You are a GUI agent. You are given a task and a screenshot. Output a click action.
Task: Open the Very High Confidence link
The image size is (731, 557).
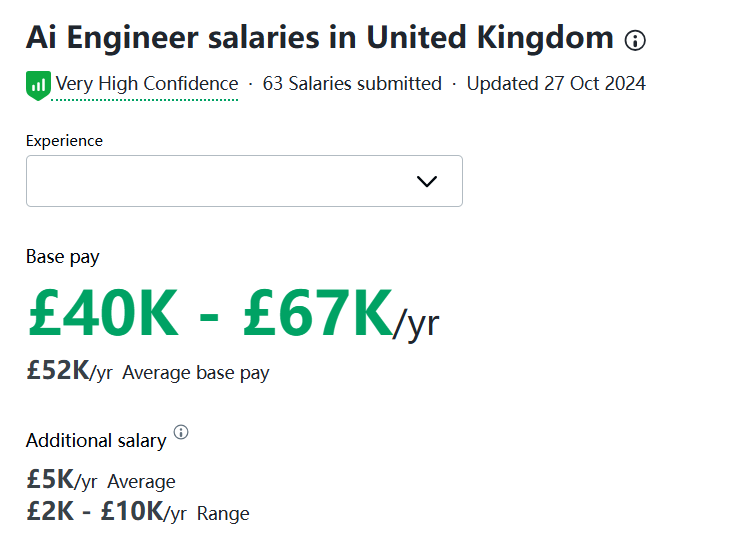tap(147, 84)
